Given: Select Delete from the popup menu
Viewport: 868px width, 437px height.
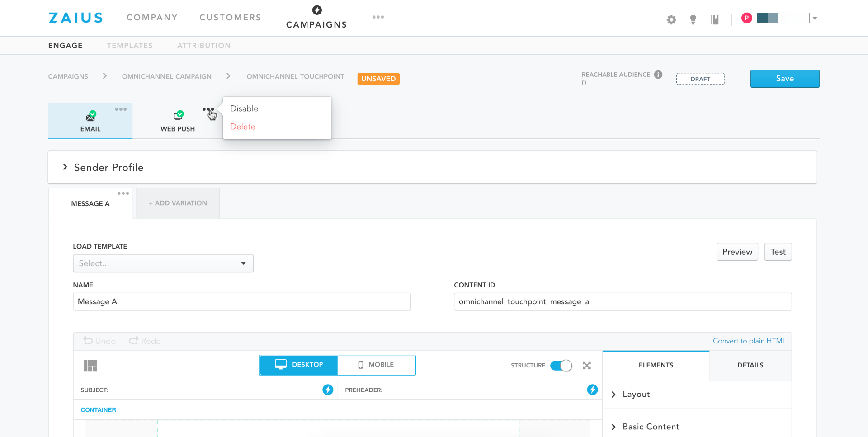Looking at the screenshot, I should [x=243, y=127].
